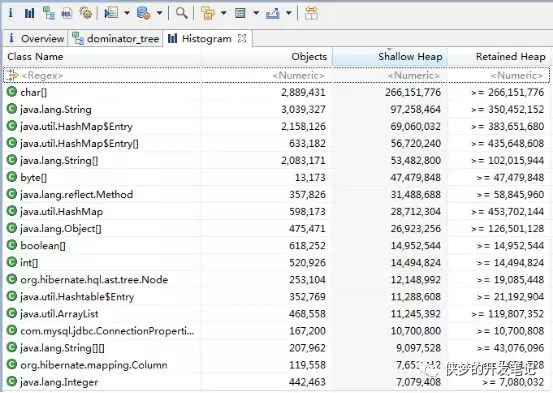Click class icon beside java.lang.String row
This screenshot has height=393, width=553.
pos(12,109)
